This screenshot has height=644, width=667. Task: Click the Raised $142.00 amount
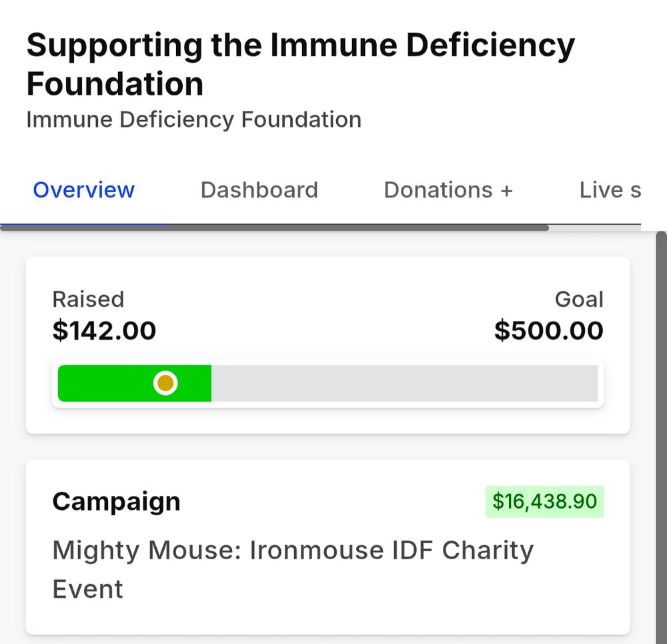104,331
